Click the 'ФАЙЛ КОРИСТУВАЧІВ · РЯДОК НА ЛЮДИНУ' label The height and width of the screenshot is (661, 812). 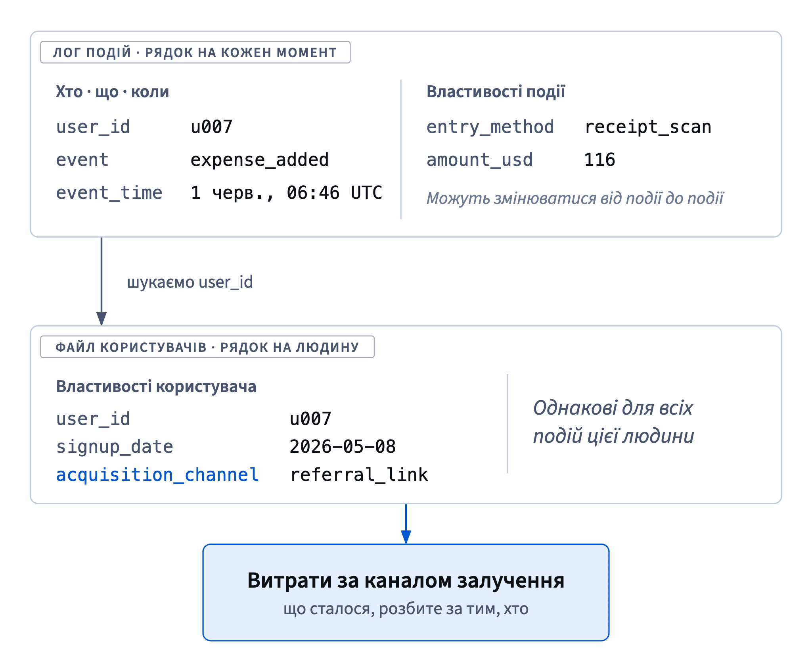[x=207, y=347]
